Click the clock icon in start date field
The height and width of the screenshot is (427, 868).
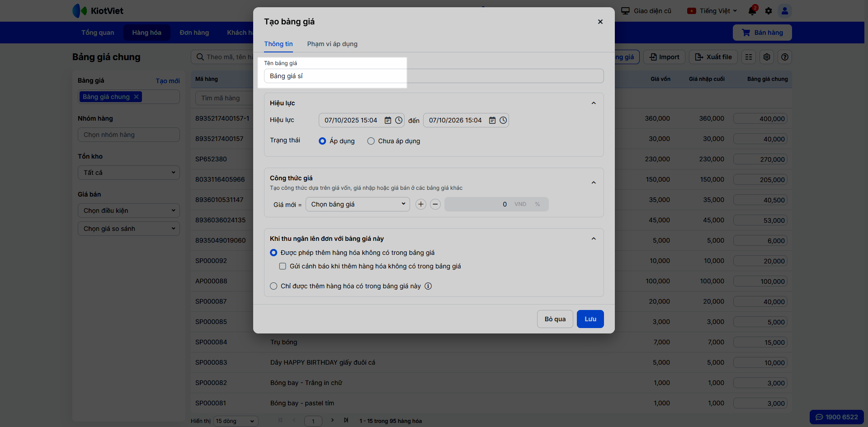click(x=399, y=120)
